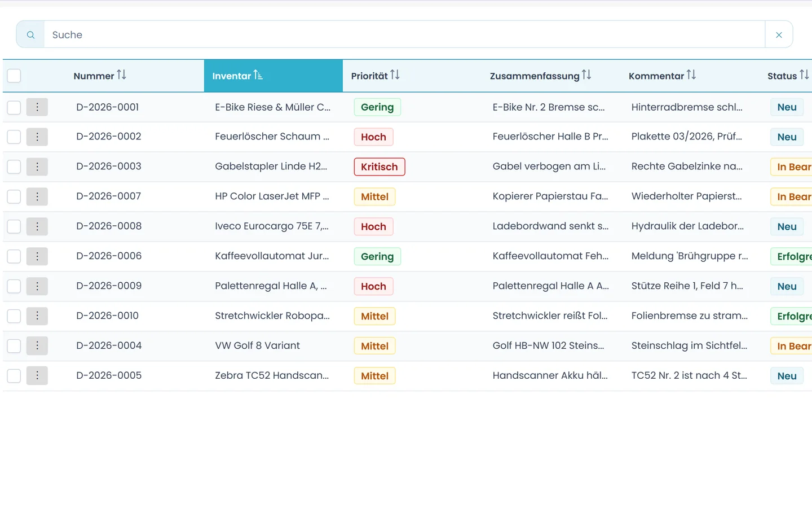The width and height of the screenshot is (812, 508).
Task: Click 'Kopierer Papierstau Fa...' summary cell
Action: [x=550, y=196]
